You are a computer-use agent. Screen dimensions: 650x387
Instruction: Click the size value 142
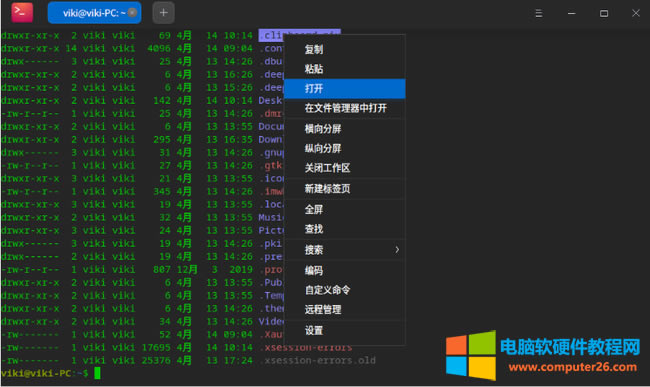pyautogui.click(x=162, y=101)
